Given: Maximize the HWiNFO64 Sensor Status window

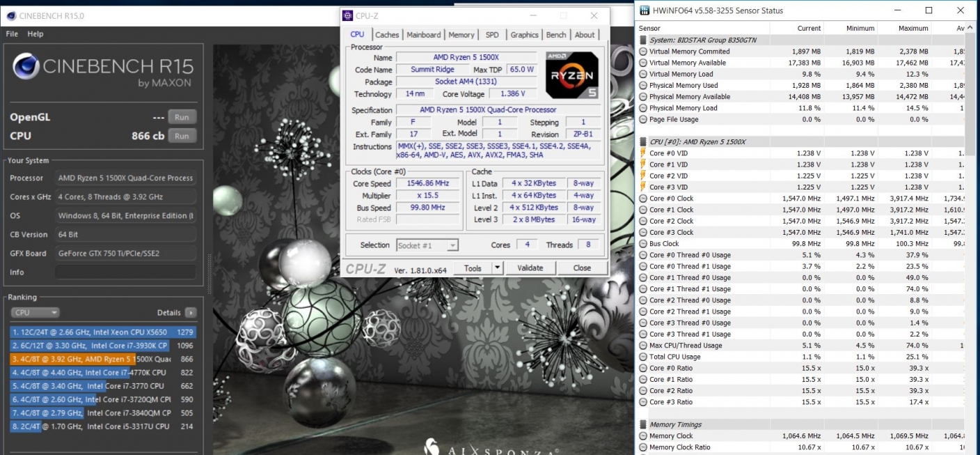Looking at the screenshot, I should [928, 10].
